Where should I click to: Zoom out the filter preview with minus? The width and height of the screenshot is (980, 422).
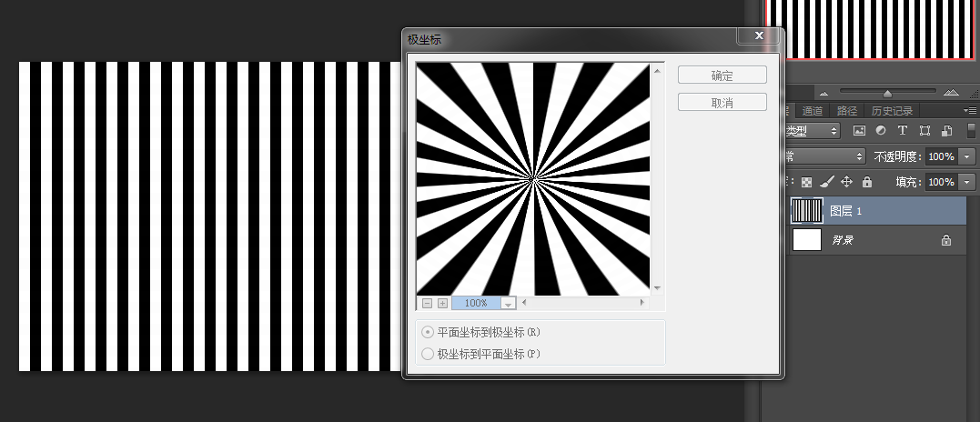click(x=428, y=303)
